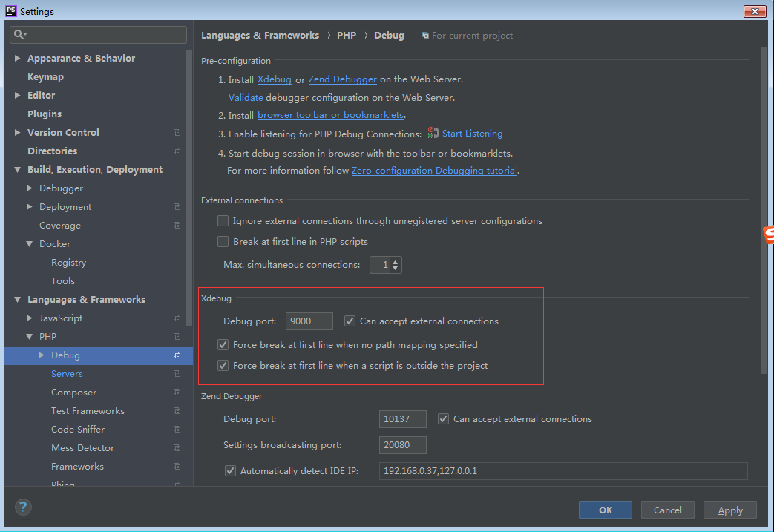774x532 pixels.
Task: Click the help question mark icon
Action: pyautogui.click(x=23, y=508)
